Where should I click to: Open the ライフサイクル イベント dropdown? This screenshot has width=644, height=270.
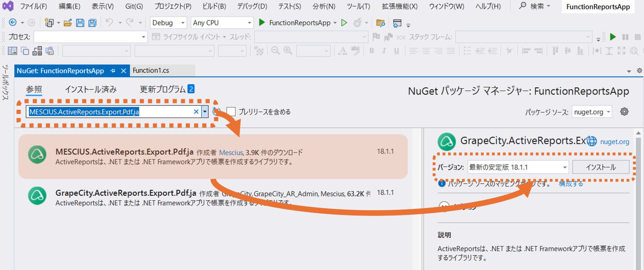190,37
